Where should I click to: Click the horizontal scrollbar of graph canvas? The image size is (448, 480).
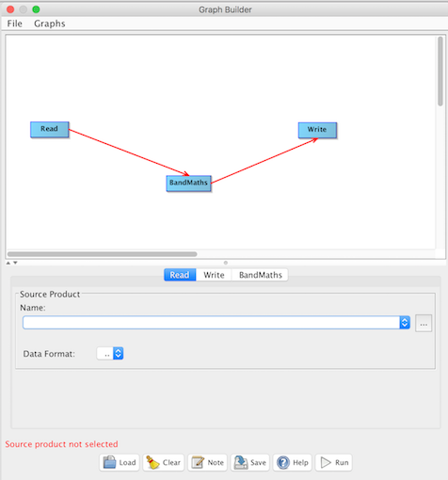(103, 254)
